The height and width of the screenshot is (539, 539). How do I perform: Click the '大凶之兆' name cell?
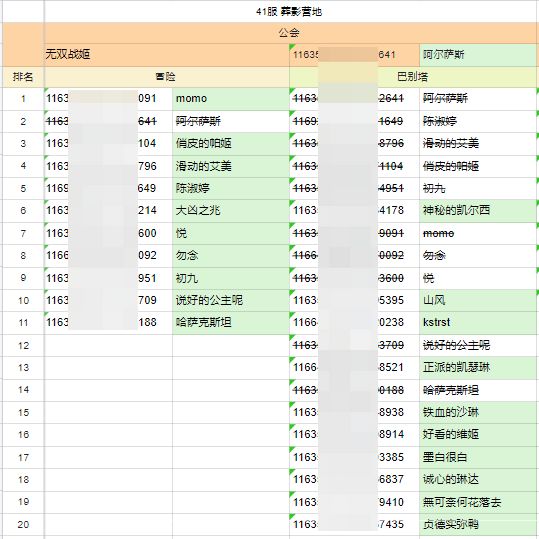(231, 210)
